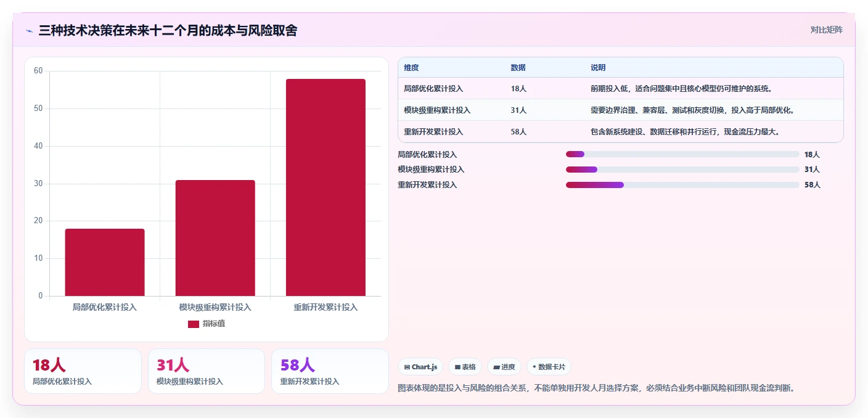Click the 31人 data card

tap(207, 371)
